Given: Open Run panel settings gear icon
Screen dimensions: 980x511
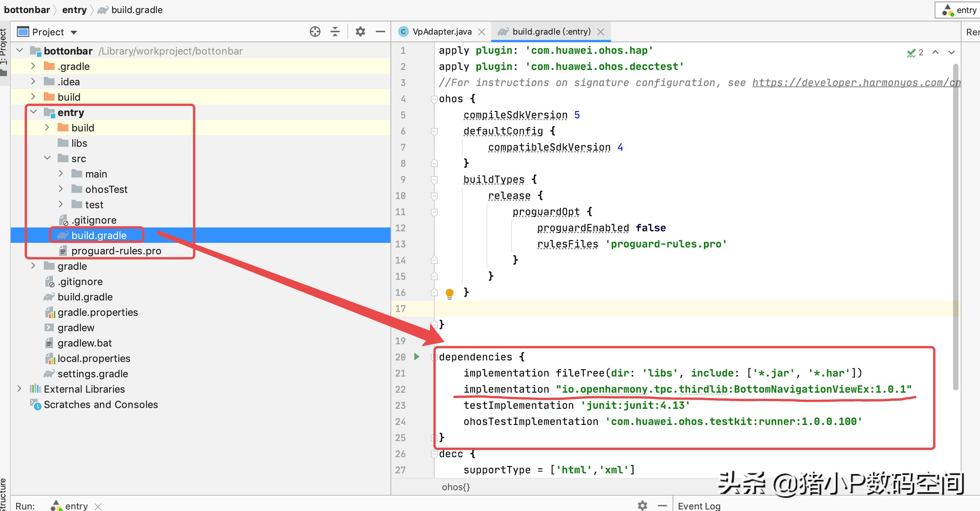Looking at the screenshot, I should [642, 505].
